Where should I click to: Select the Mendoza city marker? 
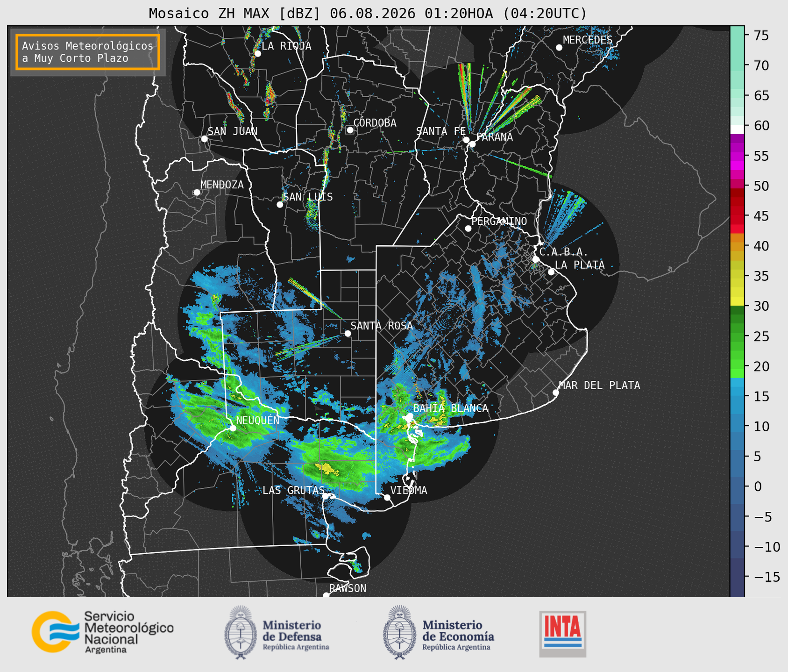[x=197, y=193]
